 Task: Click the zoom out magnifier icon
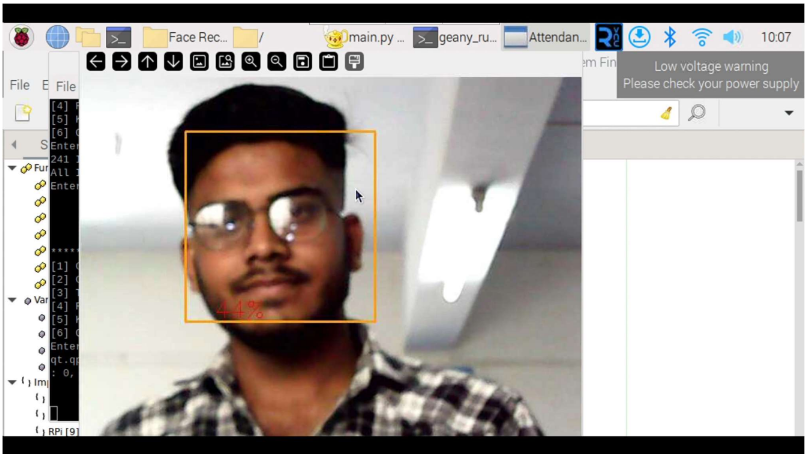click(277, 62)
